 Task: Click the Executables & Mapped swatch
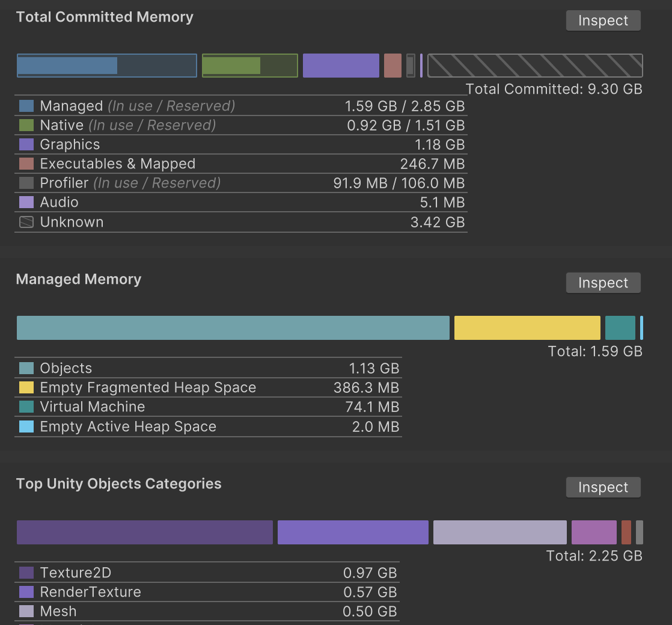(x=25, y=164)
